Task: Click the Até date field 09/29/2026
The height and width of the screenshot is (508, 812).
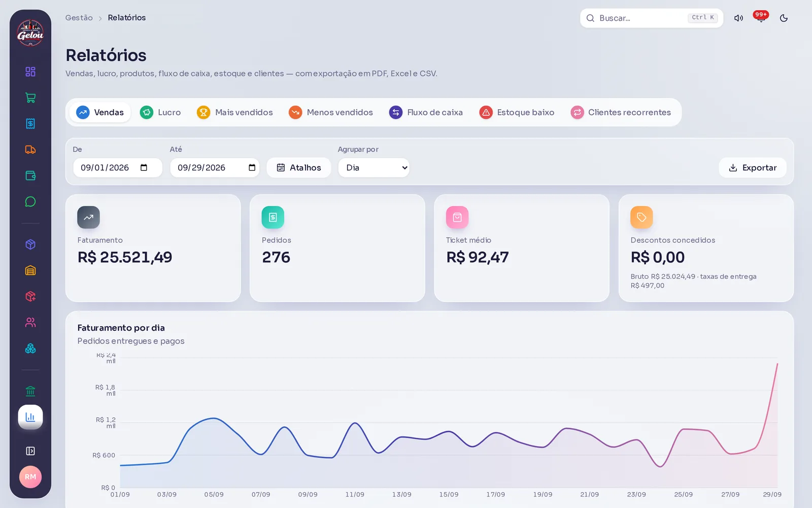Action: [x=215, y=168]
